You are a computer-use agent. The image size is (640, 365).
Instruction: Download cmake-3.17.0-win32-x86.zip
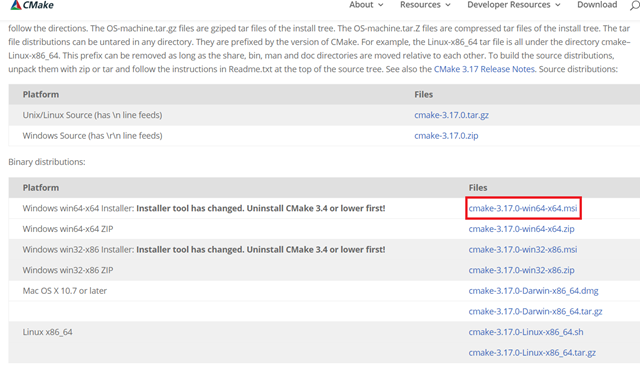tap(521, 270)
